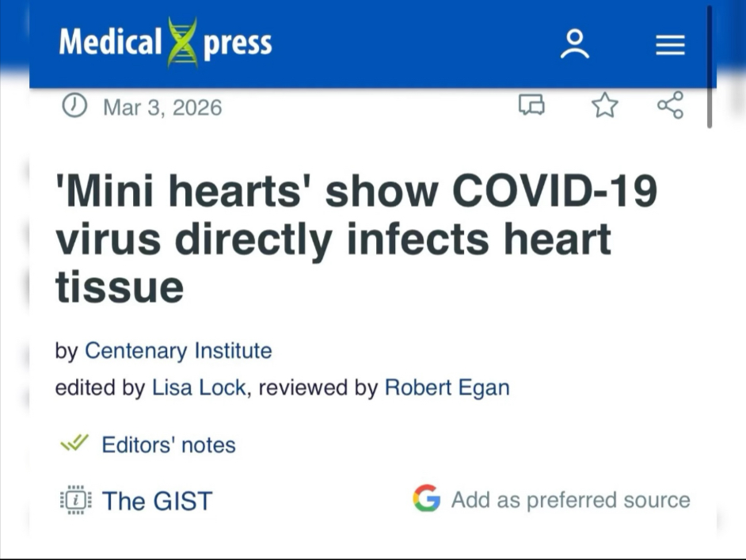Viewport: 746px width, 560px height.
Task: Click the clock icon beside the date
Action: click(x=74, y=105)
